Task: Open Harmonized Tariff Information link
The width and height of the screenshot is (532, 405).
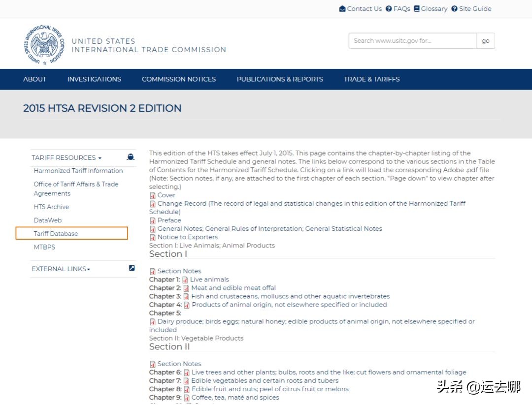Action: tap(78, 171)
